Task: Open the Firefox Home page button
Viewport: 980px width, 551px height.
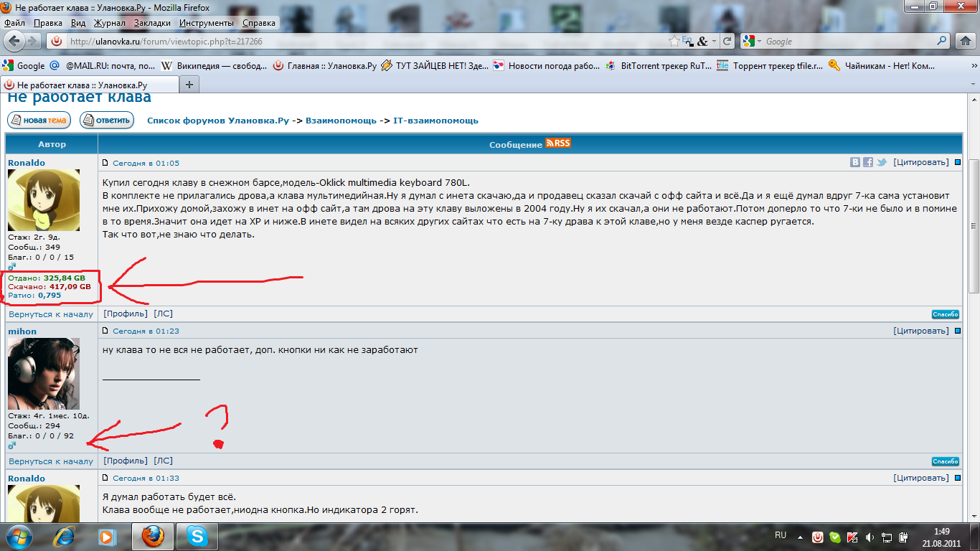Action: pos(966,41)
